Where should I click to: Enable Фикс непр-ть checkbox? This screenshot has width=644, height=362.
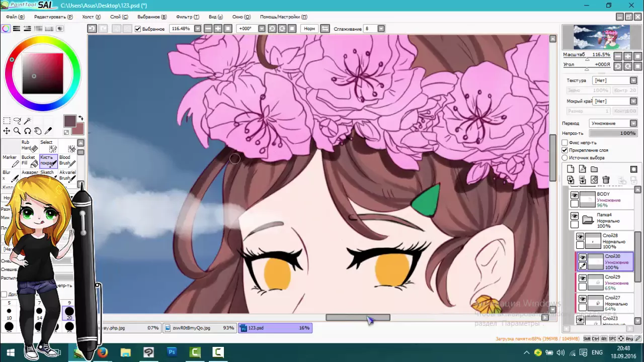point(565,143)
